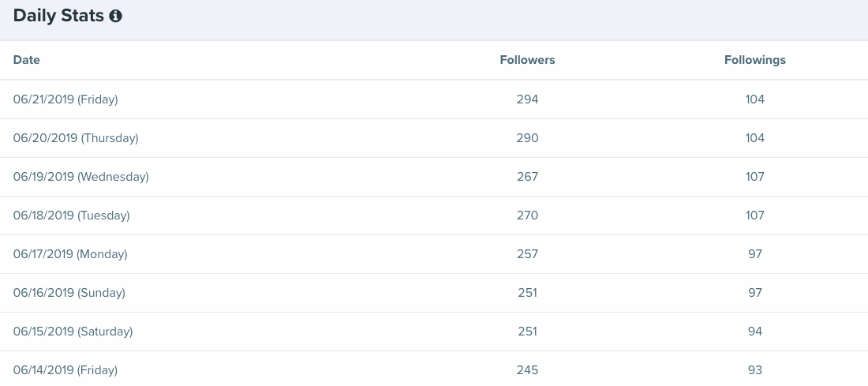Click the 270 followers value on Tuesday
Viewport: 868px width, 386px height.
tap(527, 215)
